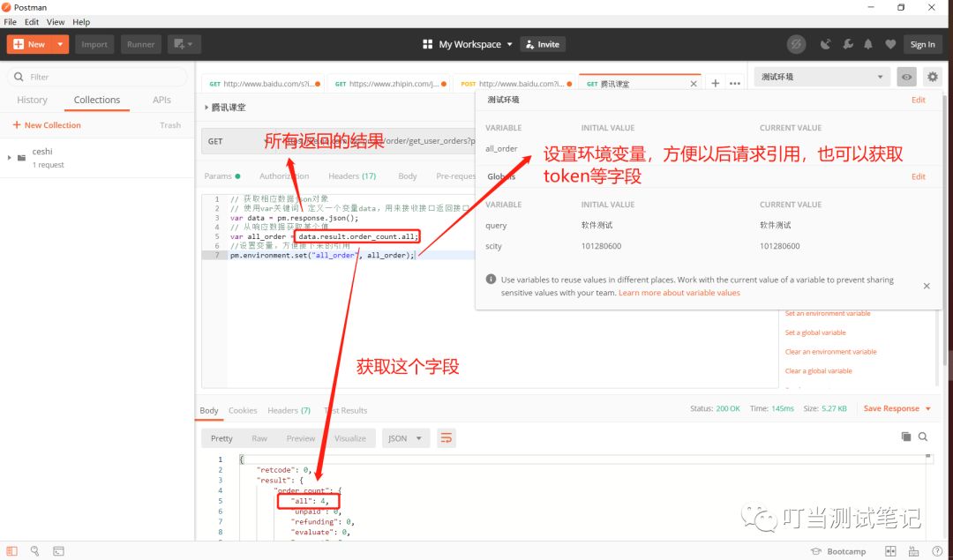Viewport: 953px width, 560px height.
Task: Click the Sign In button
Action: point(923,44)
